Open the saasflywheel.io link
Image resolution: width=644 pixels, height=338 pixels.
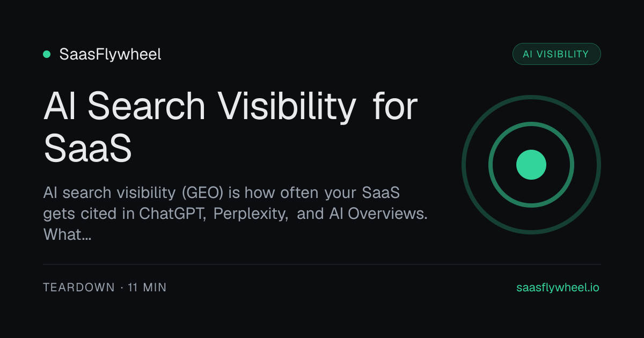[558, 288]
